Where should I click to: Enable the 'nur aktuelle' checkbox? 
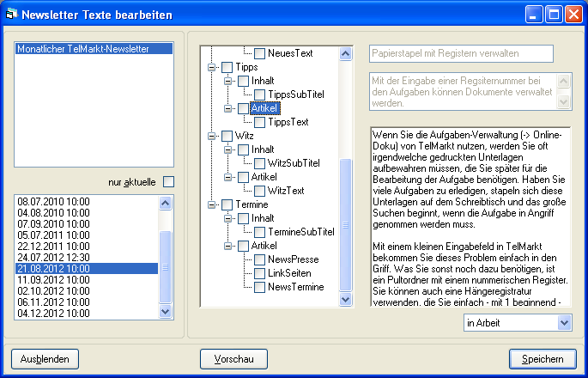[x=169, y=181]
